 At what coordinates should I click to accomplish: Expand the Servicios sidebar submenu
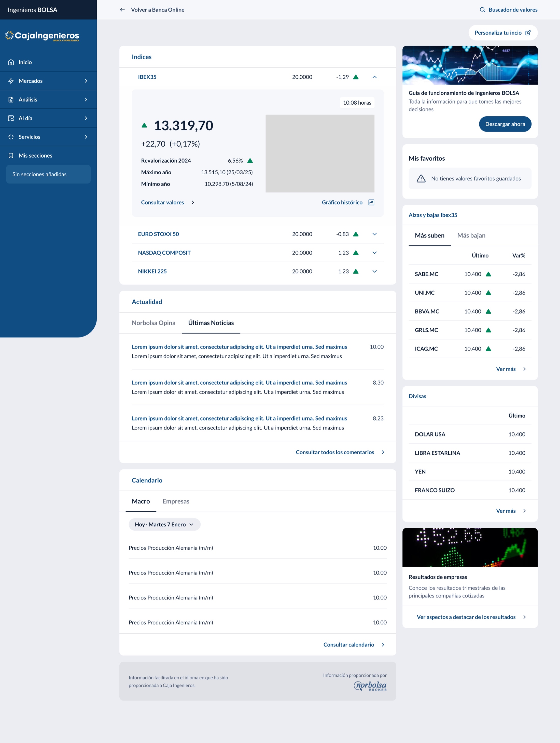[86, 137]
